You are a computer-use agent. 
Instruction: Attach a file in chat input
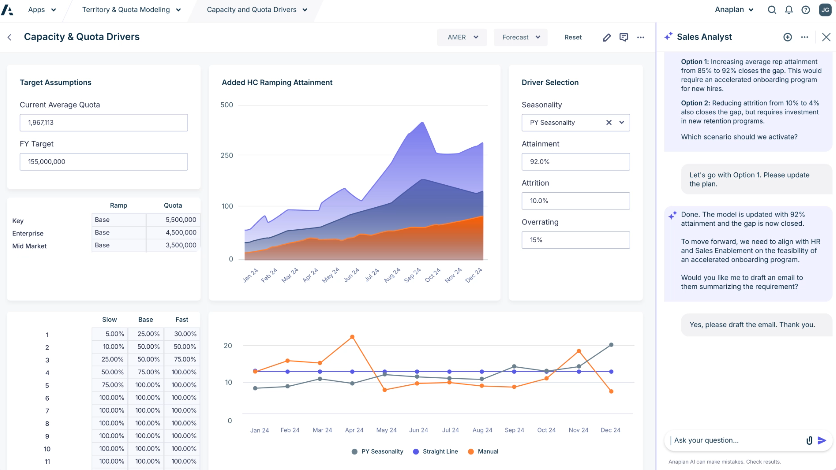click(809, 440)
